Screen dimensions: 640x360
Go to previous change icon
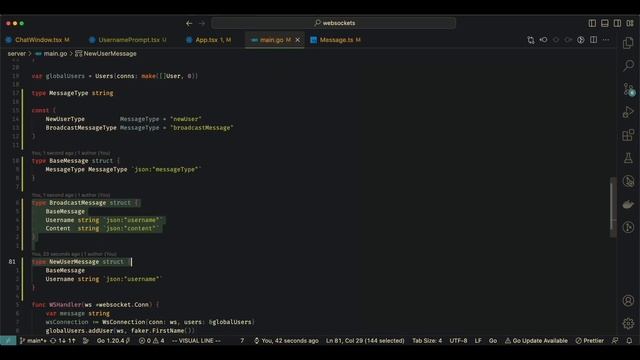pos(543,40)
